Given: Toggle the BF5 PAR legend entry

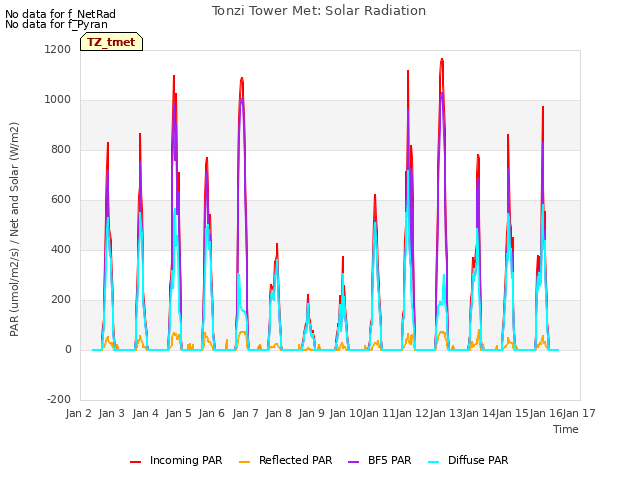Looking at the screenshot, I should click(380, 460).
